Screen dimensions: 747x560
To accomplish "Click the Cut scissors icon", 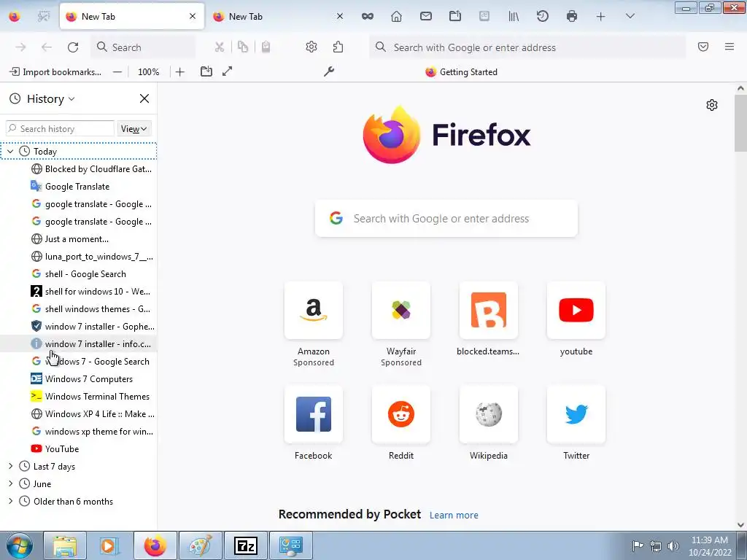I will click(x=219, y=47).
